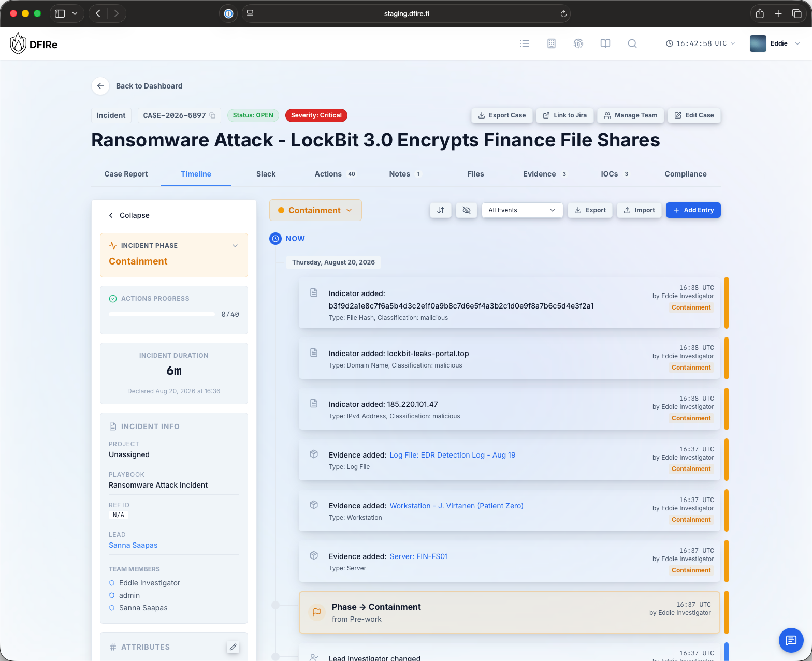Open the list view icon in header
Screen dimensions: 812x661
pos(525,43)
